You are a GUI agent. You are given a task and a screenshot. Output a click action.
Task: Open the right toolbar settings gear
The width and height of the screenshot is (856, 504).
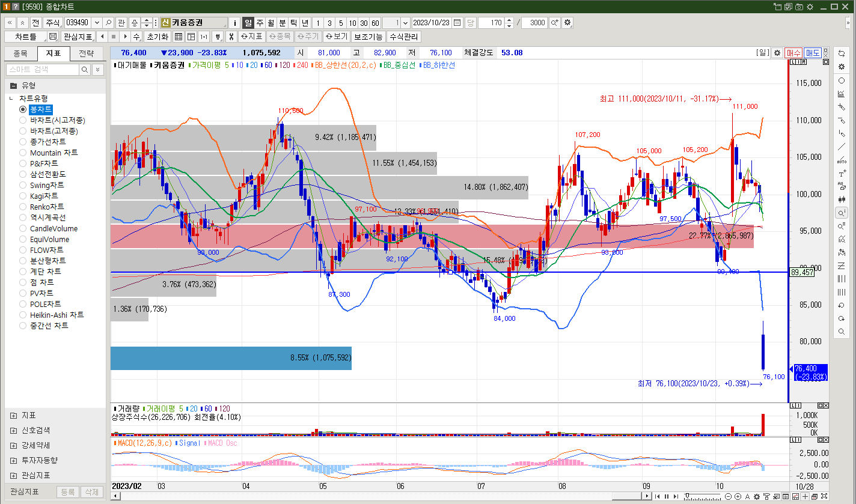[841, 67]
